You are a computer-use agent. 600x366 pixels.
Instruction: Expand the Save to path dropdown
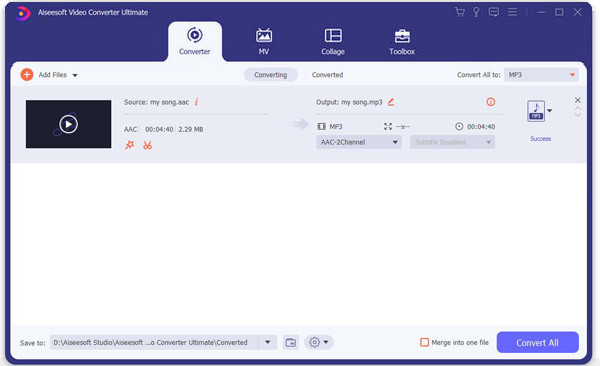pos(268,342)
